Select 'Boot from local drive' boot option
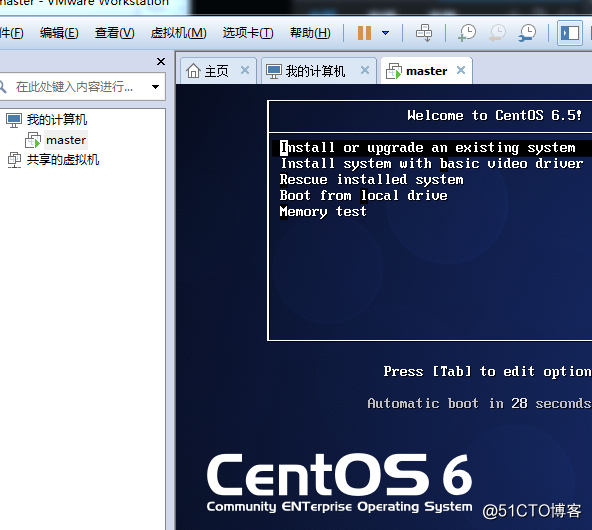 pos(364,196)
